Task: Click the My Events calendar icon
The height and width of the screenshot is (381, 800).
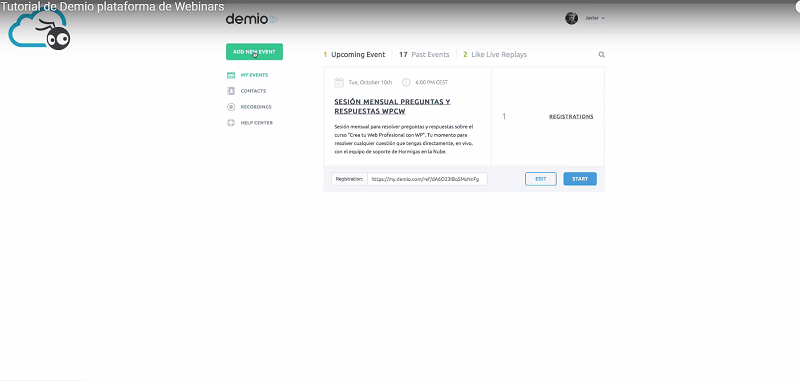Action: pos(231,75)
